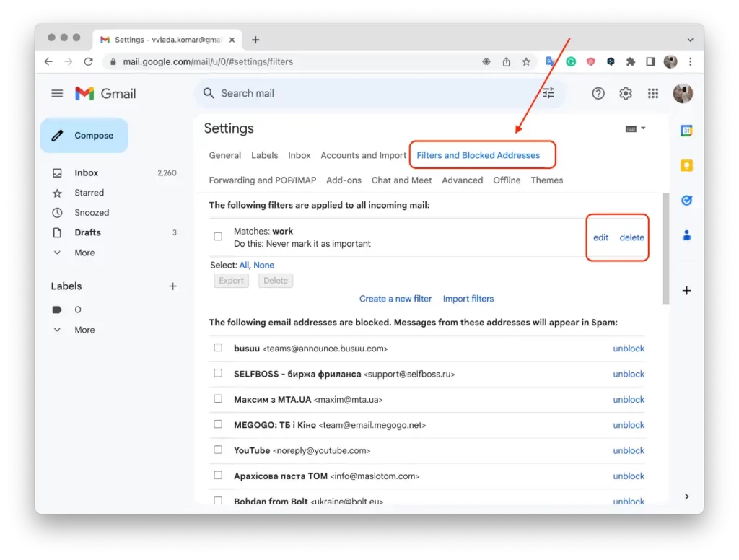The height and width of the screenshot is (560, 739).
Task: Open the Grammarly extension
Action: pos(571,62)
